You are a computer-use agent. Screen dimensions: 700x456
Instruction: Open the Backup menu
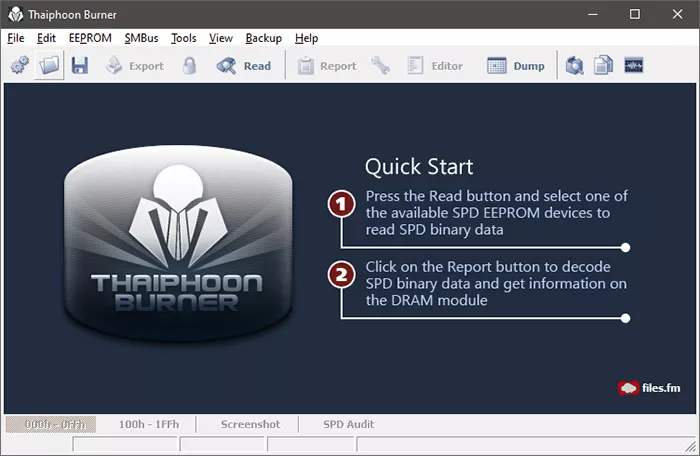[263, 38]
